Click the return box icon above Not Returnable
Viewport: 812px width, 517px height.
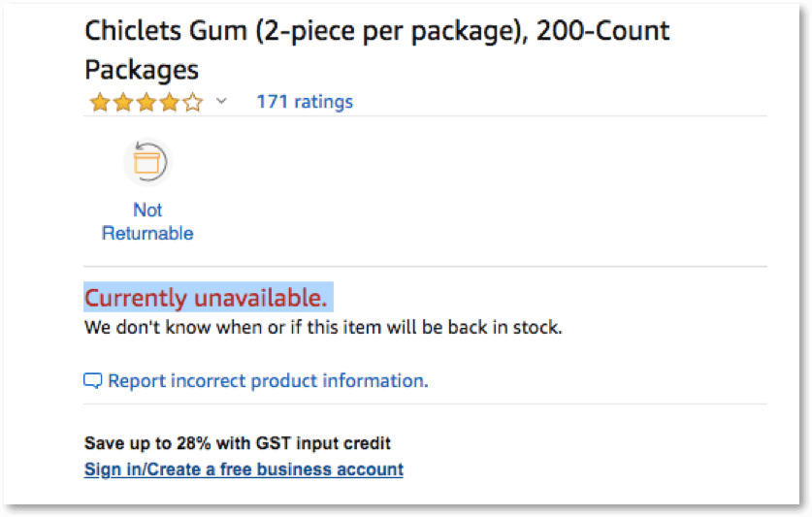coord(147,162)
